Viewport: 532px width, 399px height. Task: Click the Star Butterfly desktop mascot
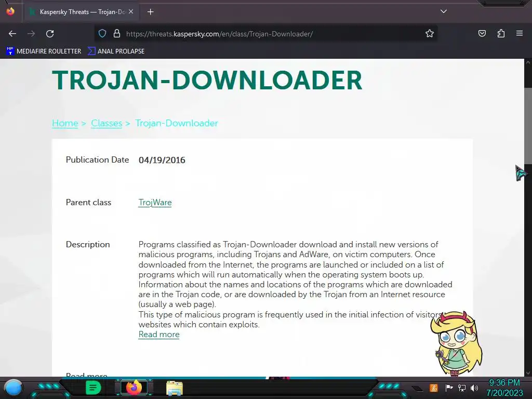[456, 344]
